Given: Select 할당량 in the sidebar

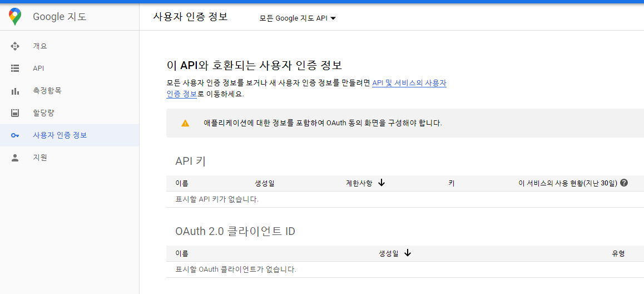Looking at the screenshot, I should tap(70, 113).
